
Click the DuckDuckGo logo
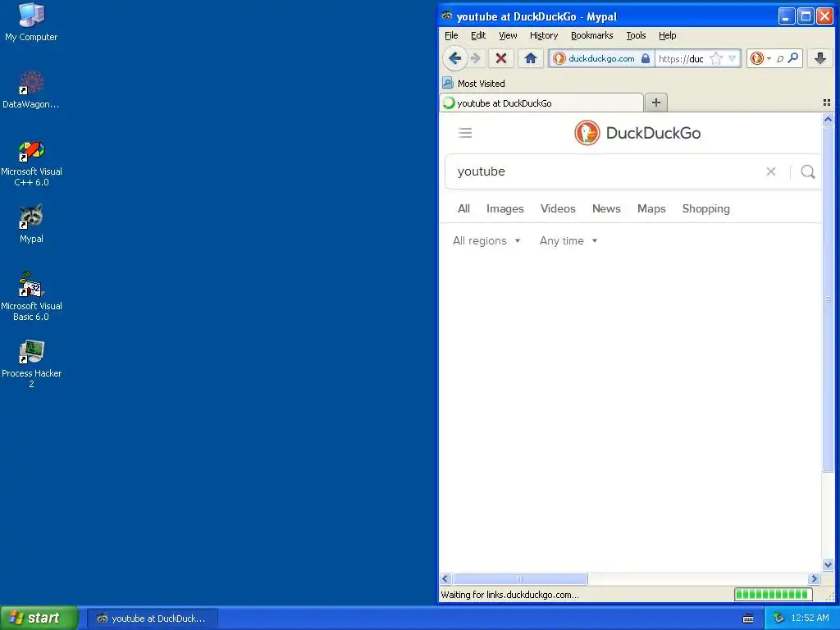click(637, 133)
